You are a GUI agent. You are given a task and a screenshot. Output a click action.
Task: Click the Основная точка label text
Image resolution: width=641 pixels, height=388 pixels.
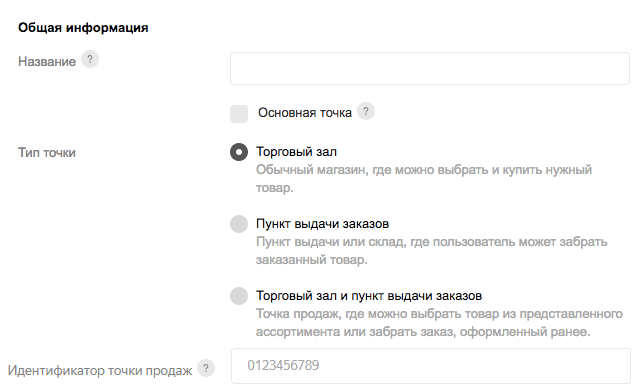click(305, 112)
